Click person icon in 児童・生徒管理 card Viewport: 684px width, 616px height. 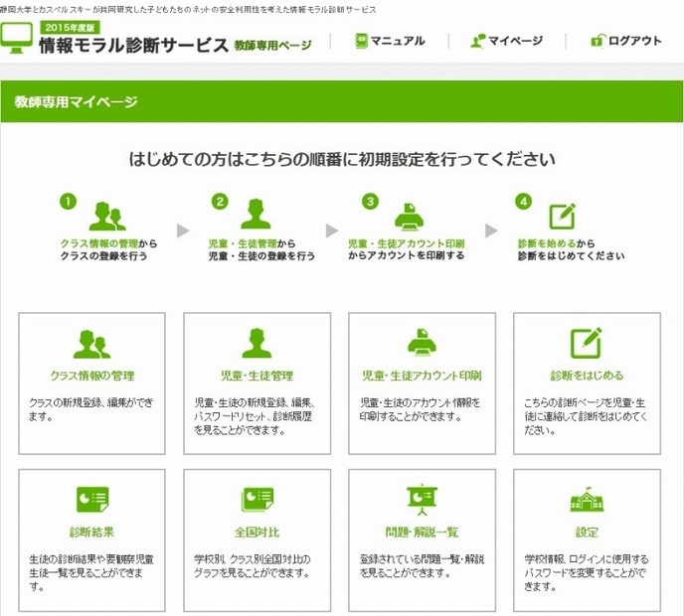256,343
